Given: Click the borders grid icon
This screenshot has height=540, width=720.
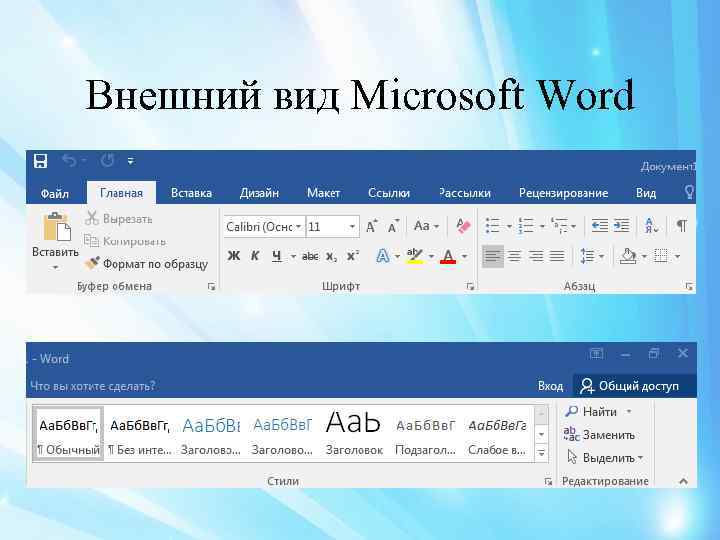Looking at the screenshot, I should [x=661, y=256].
